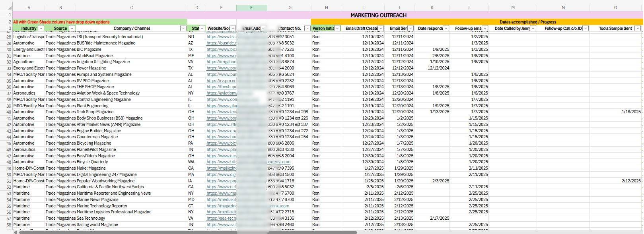
Task: Open the Tools Sample Sent filter dropdown
Action: [638, 28]
